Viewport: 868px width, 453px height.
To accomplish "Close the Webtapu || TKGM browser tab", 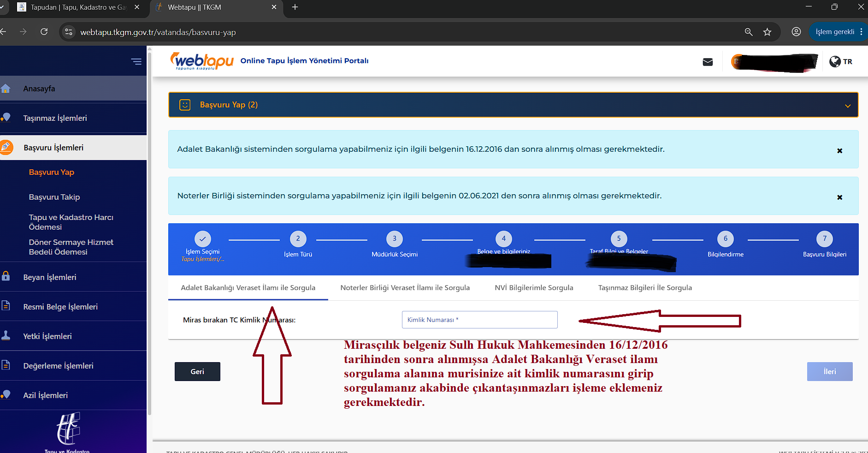I will pyautogui.click(x=274, y=7).
